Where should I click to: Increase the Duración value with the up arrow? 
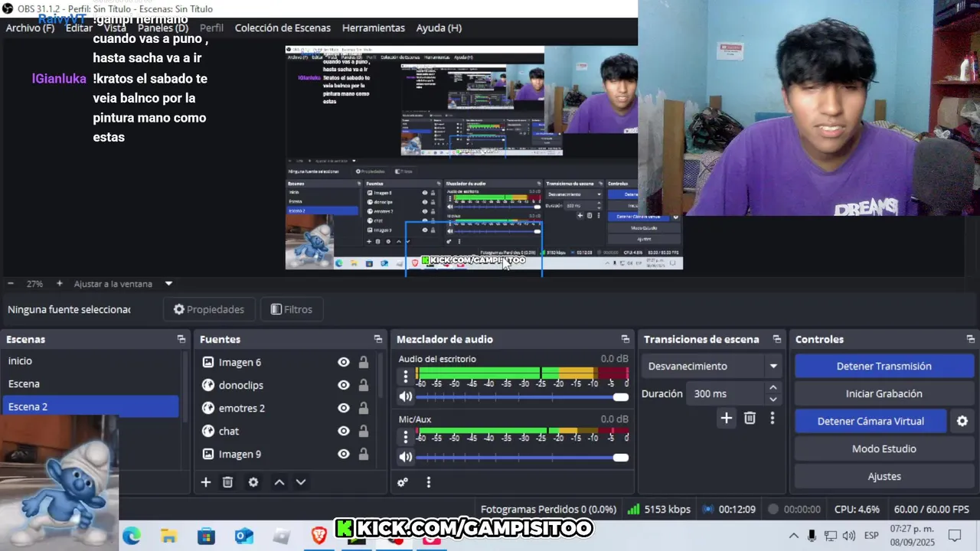point(773,388)
